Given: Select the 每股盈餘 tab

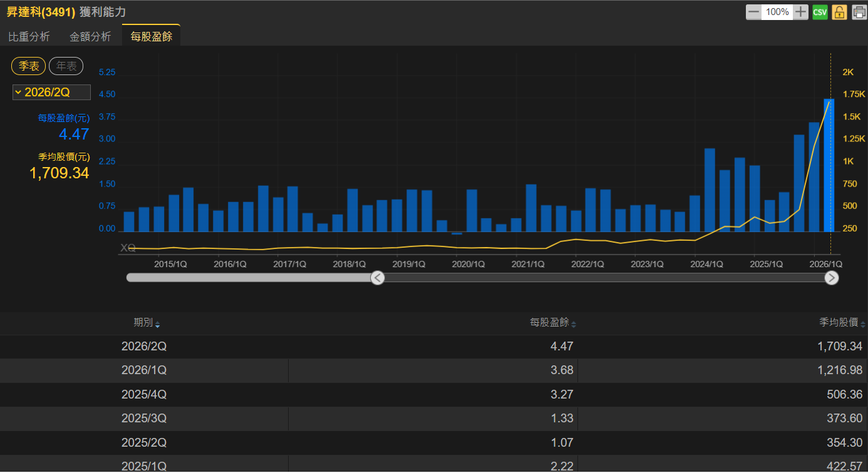Looking at the screenshot, I should pos(151,36).
